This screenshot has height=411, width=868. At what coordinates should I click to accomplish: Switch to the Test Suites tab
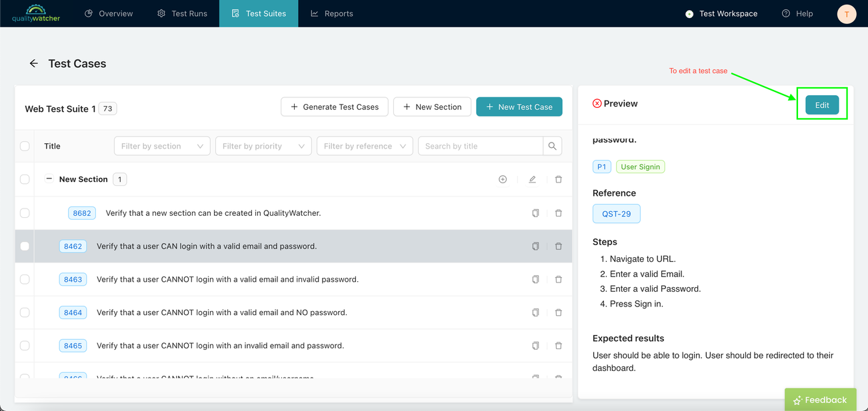pos(259,13)
